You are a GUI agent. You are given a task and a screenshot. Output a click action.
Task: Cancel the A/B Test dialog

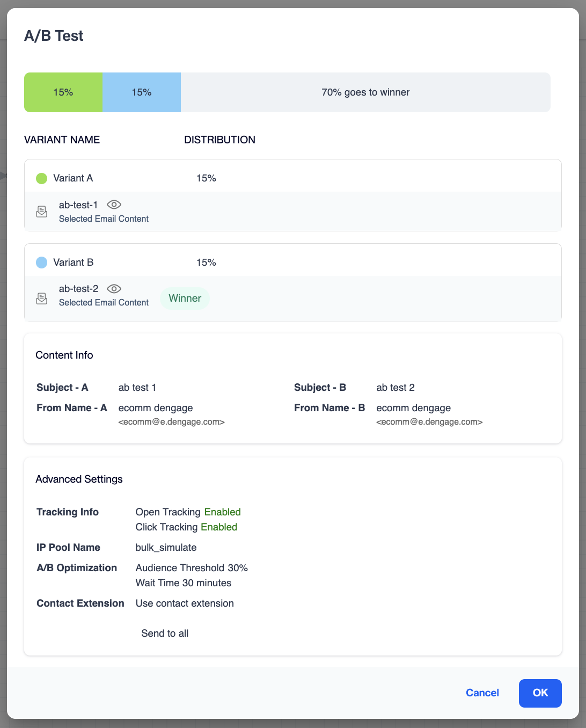[482, 693]
